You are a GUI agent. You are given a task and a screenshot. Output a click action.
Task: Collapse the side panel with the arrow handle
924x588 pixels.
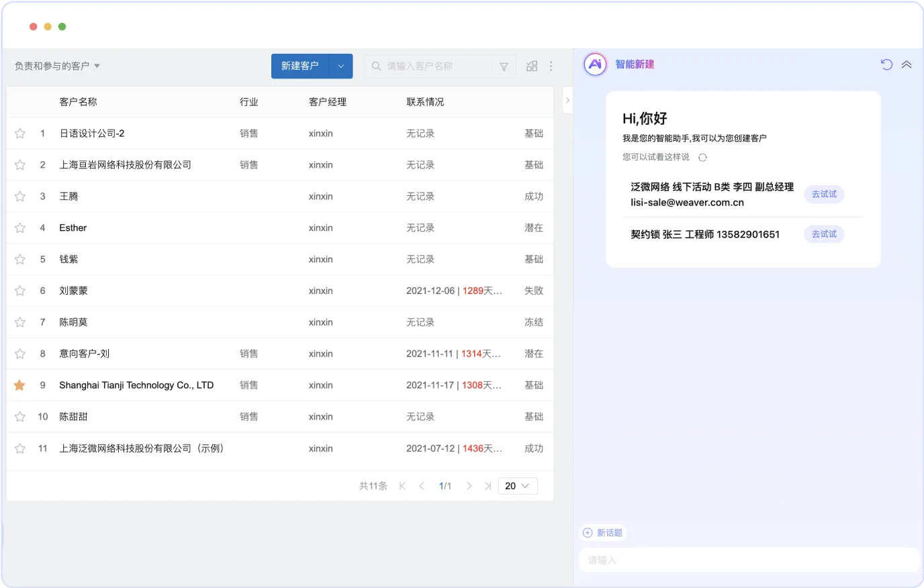point(567,100)
